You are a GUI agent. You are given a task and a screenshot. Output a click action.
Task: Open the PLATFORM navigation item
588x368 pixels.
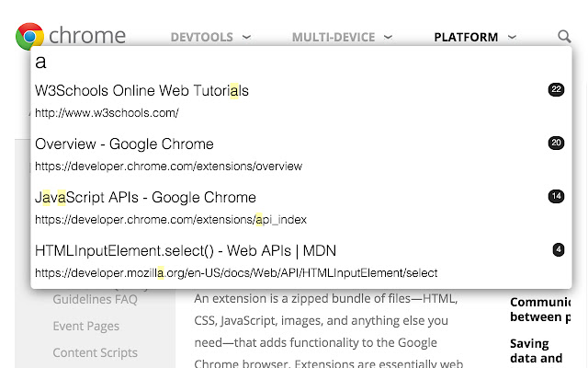pos(466,37)
